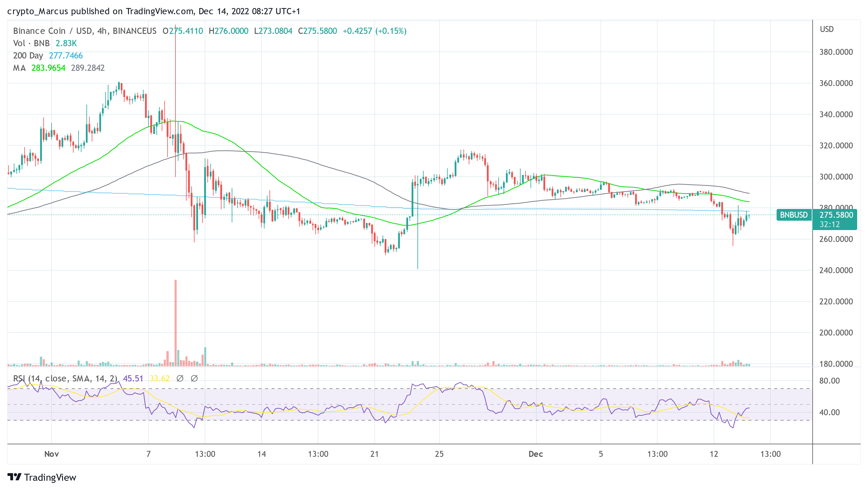Screen dimensions: 868x490
Task: Click the Vol · BNB indicator label
Action: pos(31,43)
